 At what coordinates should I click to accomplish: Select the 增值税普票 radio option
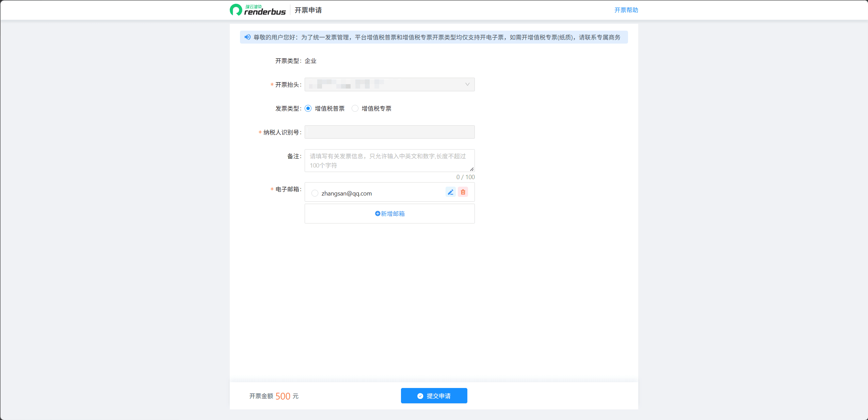(x=308, y=108)
